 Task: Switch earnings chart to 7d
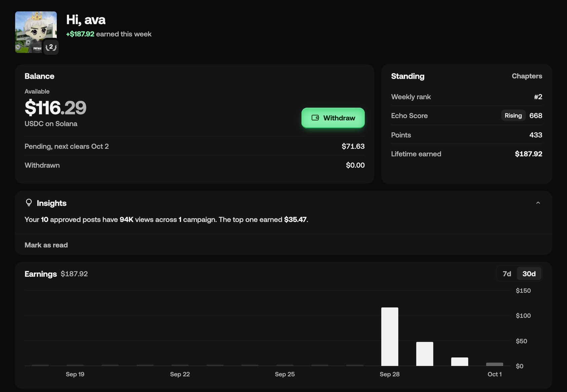tap(507, 274)
